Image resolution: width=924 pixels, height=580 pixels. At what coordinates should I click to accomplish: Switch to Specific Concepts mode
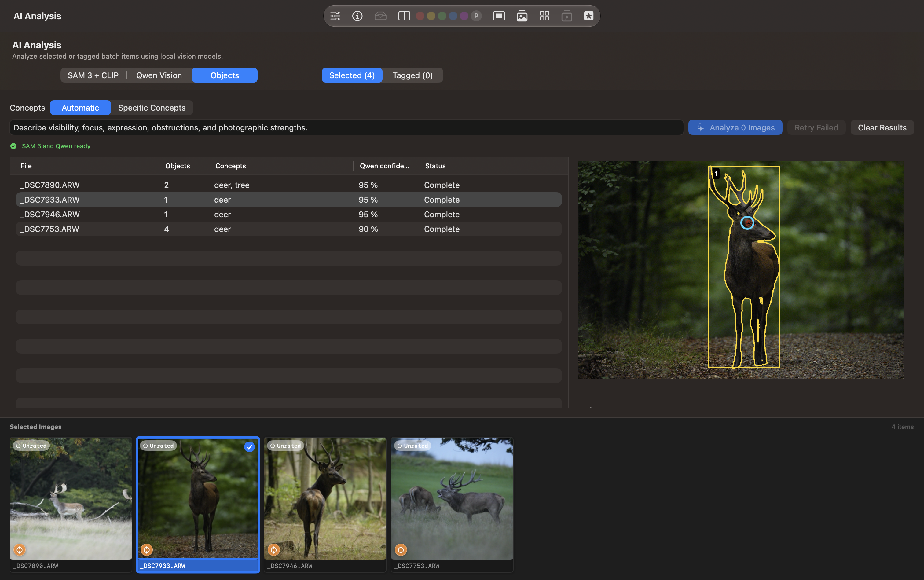click(x=152, y=108)
